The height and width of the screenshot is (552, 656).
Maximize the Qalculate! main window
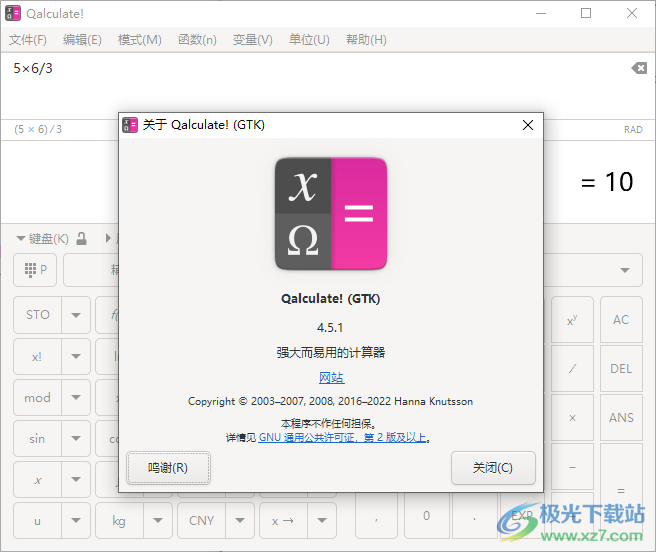pyautogui.click(x=586, y=13)
